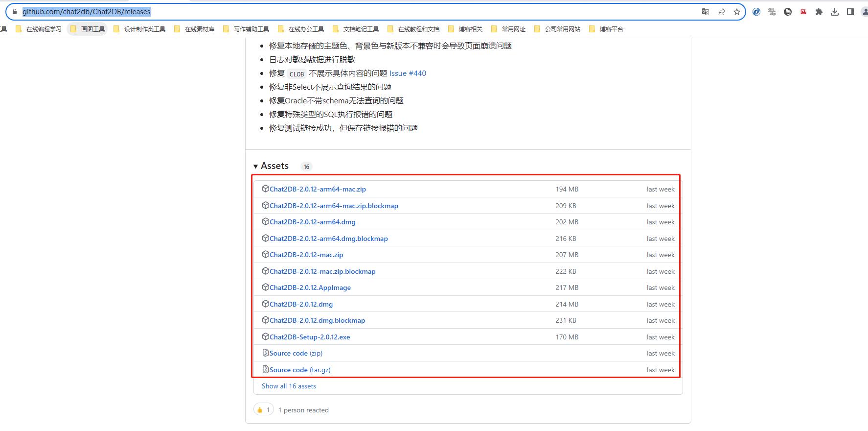The width and height of the screenshot is (868, 431).
Task: Open the 在线办公工具 bookmark folder
Action: pos(301,29)
